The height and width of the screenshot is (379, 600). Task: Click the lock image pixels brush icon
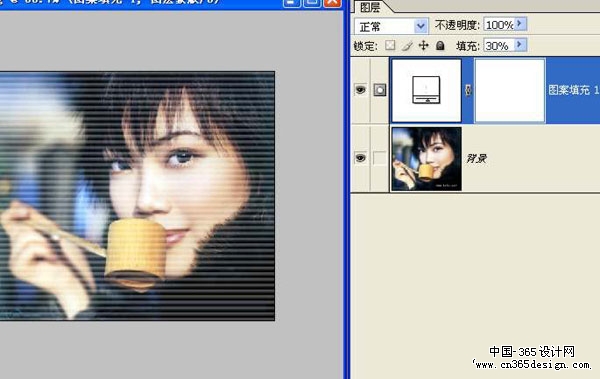[x=407, y=46]
